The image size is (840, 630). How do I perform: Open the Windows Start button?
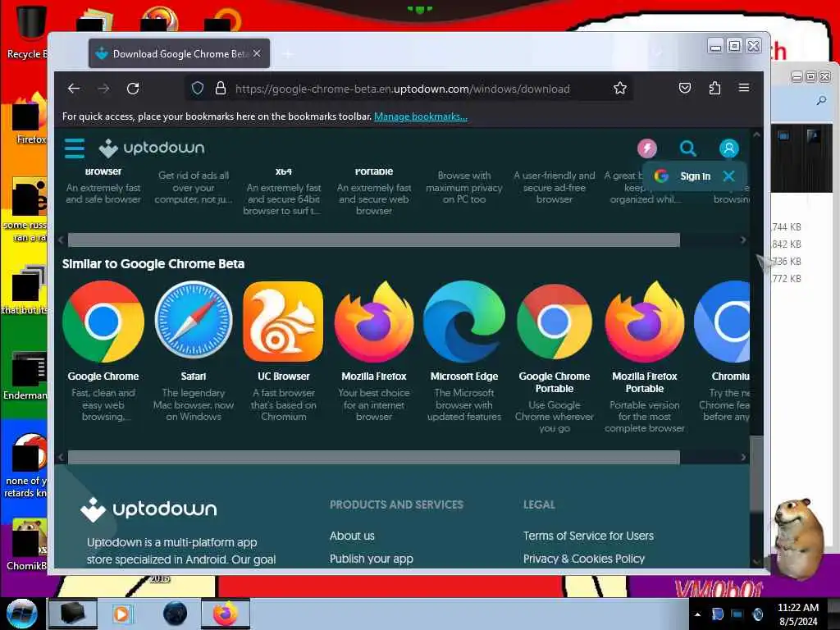coord(22,614)
